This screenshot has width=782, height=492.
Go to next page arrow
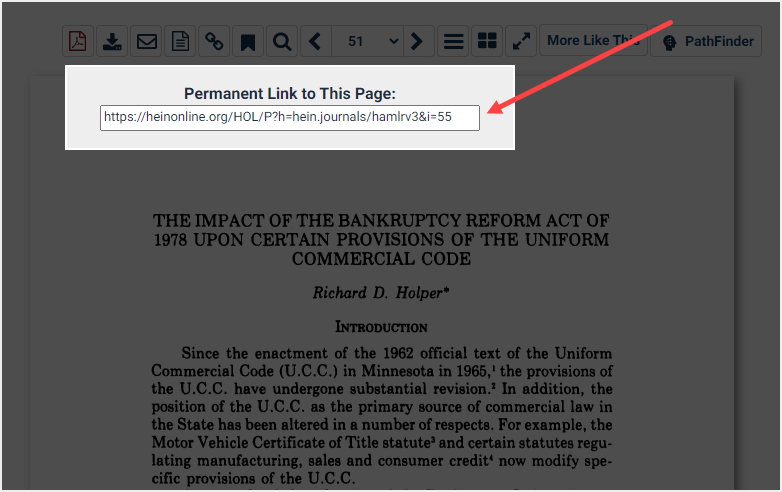point(417,41)
